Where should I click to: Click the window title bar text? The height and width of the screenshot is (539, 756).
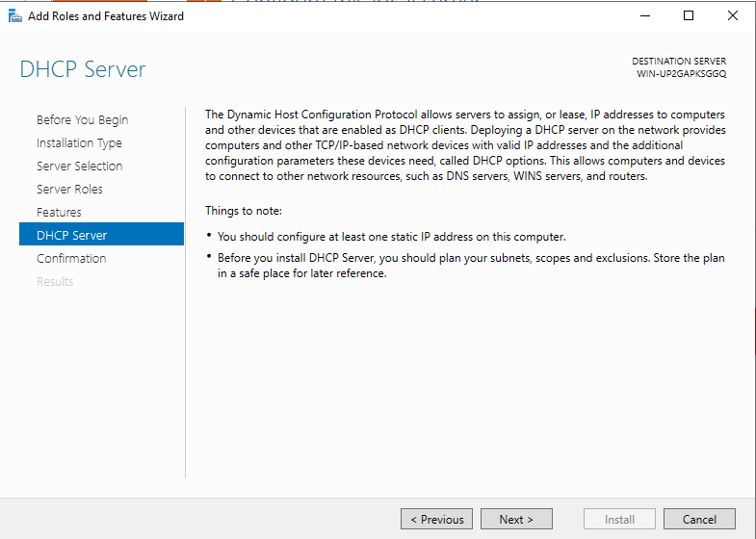[x=106, y=15]
